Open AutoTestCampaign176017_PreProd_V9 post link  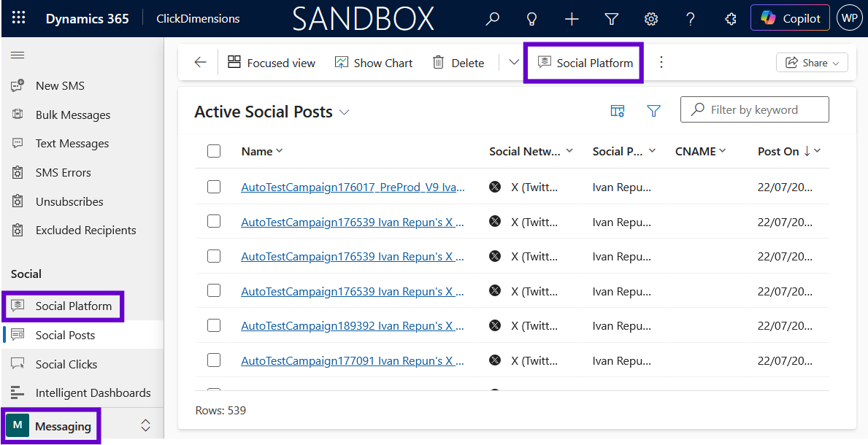[353, 187]
